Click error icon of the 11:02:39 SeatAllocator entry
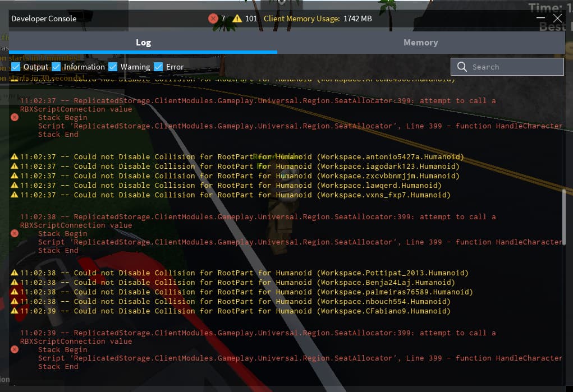The height and width of the screenshot is (392, 573). [15, 349]
